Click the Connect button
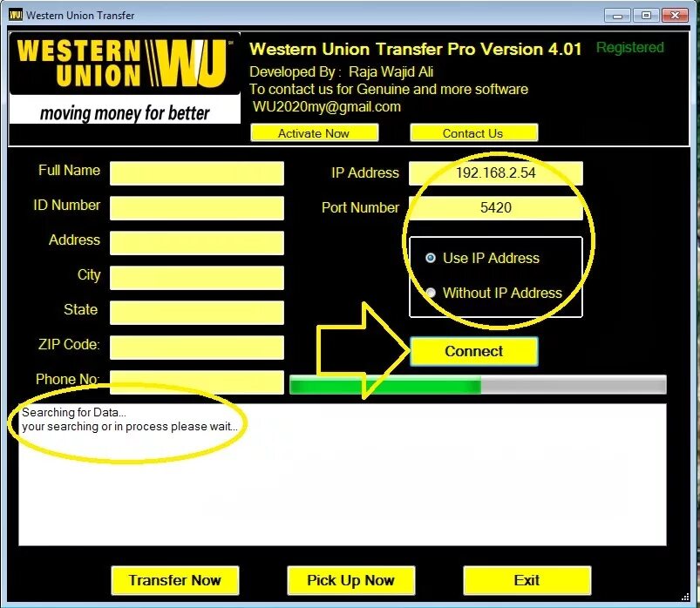 (x=473, y=351)
